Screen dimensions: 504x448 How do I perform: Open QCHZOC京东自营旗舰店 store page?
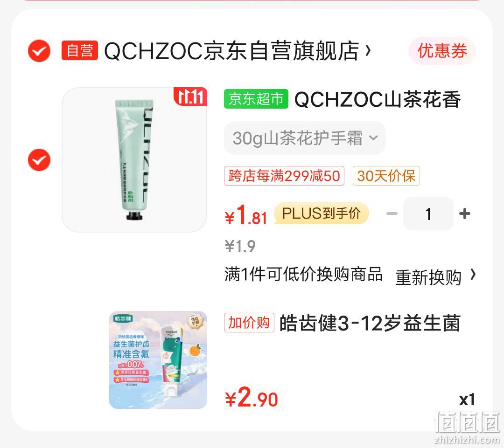231,51
